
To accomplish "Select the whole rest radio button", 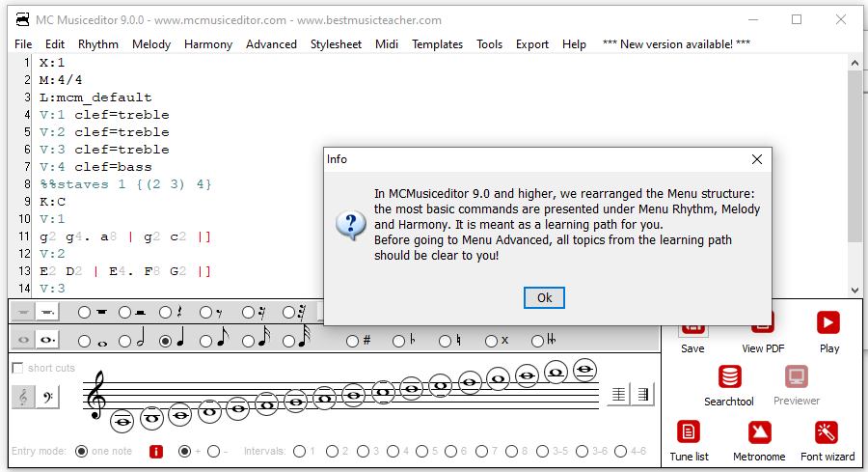I will (84, 313).
